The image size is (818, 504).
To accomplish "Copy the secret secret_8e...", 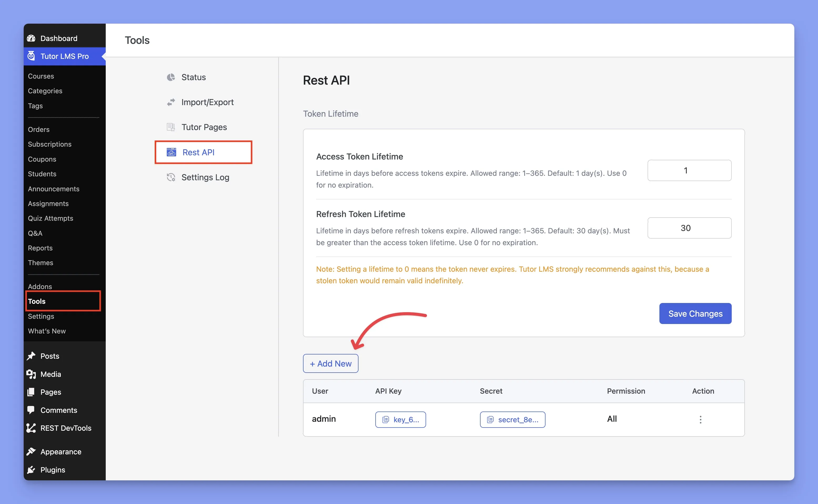I will [x=512, y=419].
